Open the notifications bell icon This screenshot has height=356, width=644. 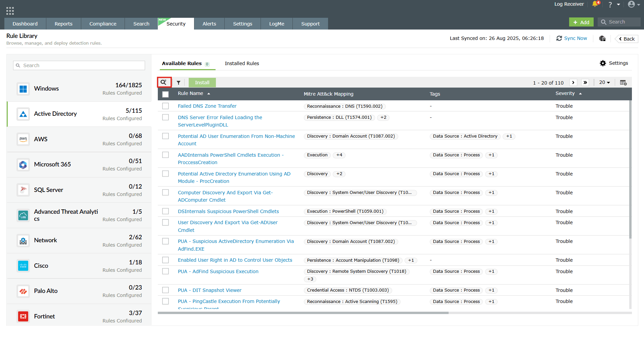596,4
